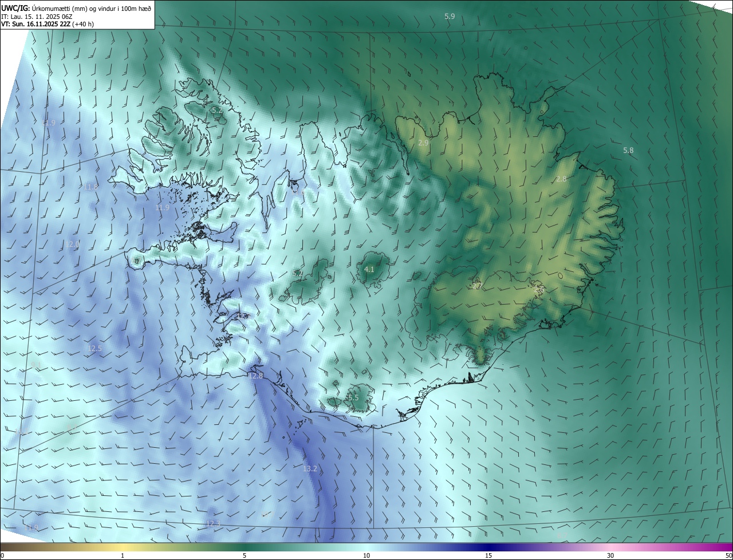This screenshot has height=560, width=733.
Task: Click the 'IT: Lau. 15. 11. 2025 06Z' line
Action: [x=36, y=17]
